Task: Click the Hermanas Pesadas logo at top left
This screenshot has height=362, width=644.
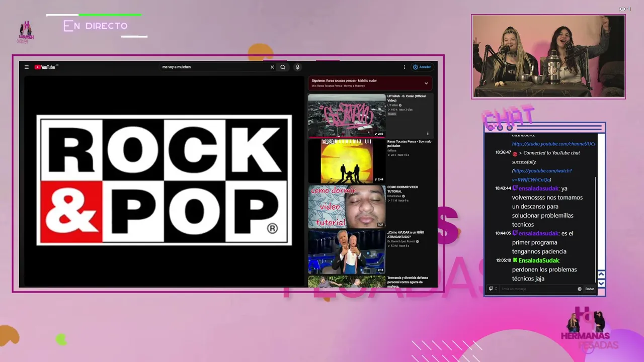Action: [25, 32]
